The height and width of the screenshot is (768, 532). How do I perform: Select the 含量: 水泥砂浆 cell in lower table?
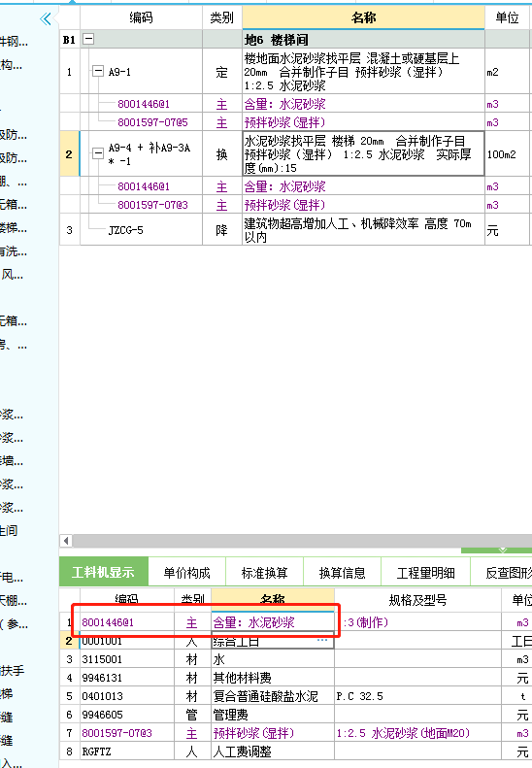point(273,622)
